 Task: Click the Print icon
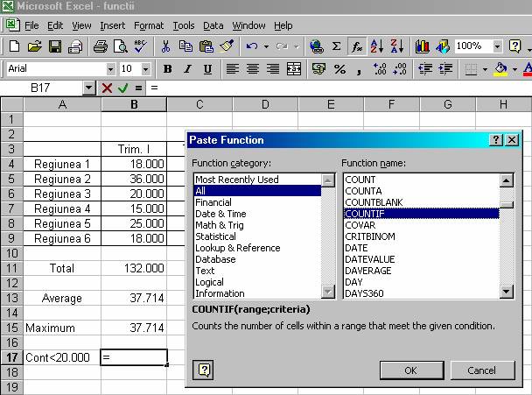100,46
